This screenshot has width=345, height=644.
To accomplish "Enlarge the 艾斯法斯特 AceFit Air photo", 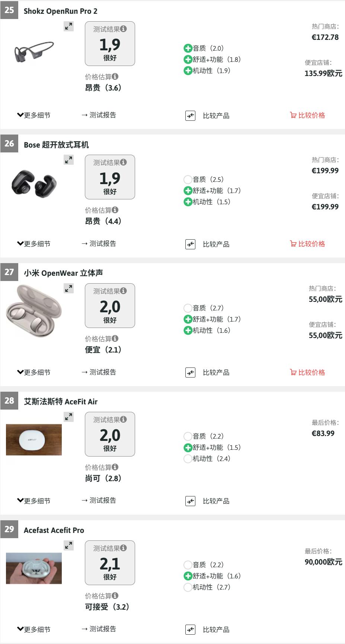I will (68, 417).
